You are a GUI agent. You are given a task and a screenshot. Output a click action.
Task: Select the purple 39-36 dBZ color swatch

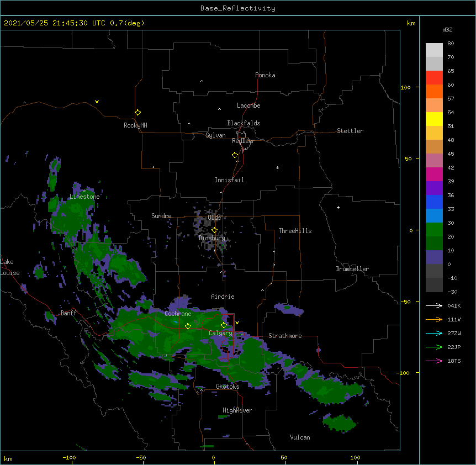point(434,188)
